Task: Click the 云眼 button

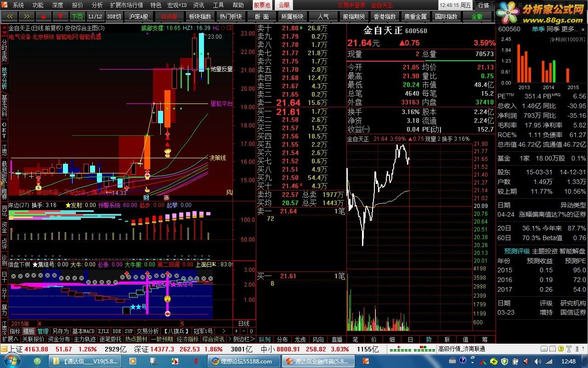Action: (284, 5)
